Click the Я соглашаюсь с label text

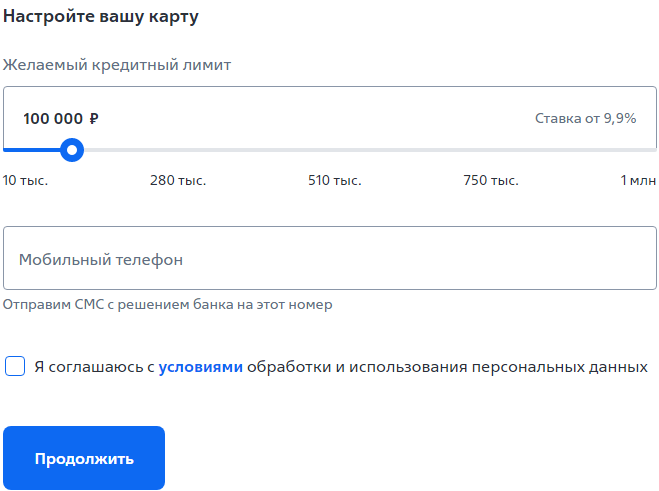(94, 367)
